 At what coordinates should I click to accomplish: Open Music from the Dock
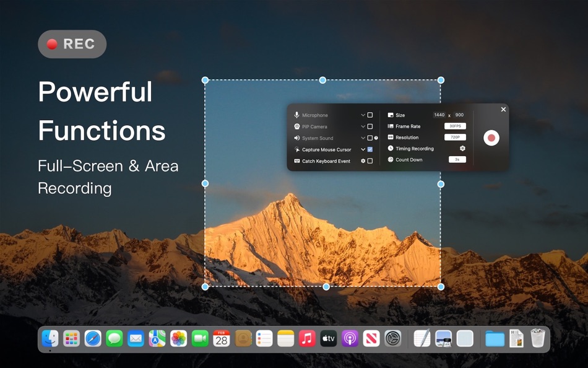pyautogui.click(x=307, y=339)
